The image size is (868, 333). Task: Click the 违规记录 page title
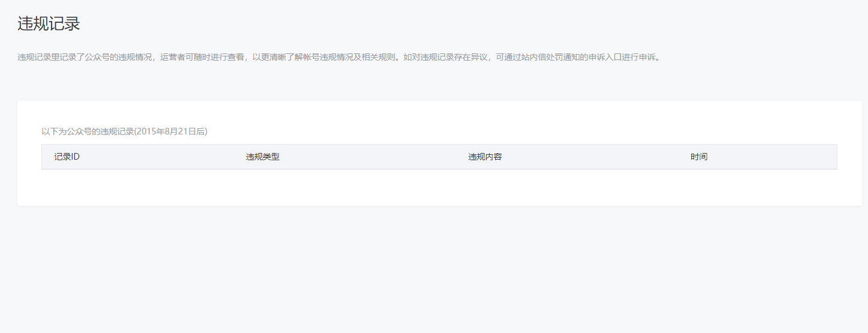coord(49,24)
